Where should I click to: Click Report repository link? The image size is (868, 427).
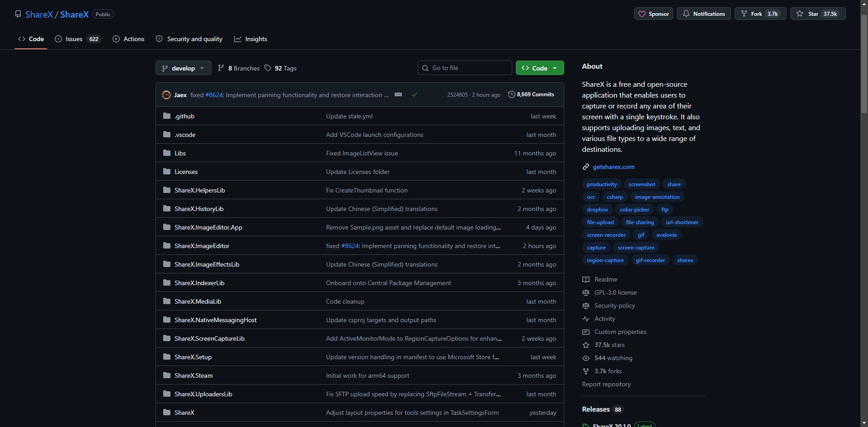point(606,384)
